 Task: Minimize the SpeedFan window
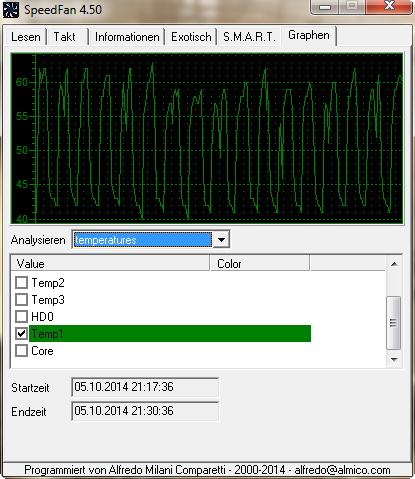pyautogui.click(x=325, y=7)
